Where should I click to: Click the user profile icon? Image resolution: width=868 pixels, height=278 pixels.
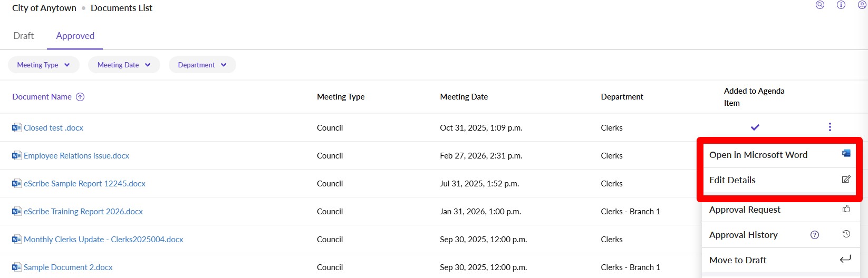(x=862, y=5)
